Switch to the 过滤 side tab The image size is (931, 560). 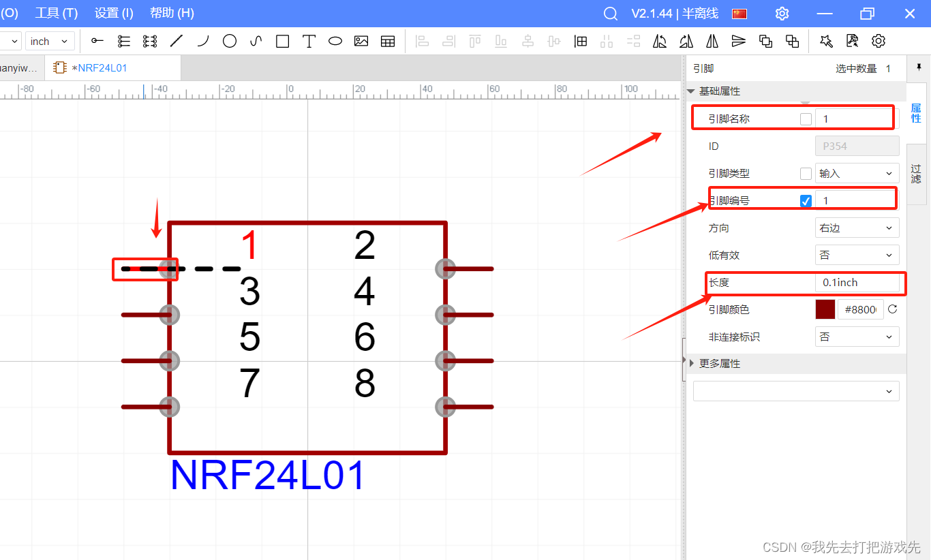916,174
